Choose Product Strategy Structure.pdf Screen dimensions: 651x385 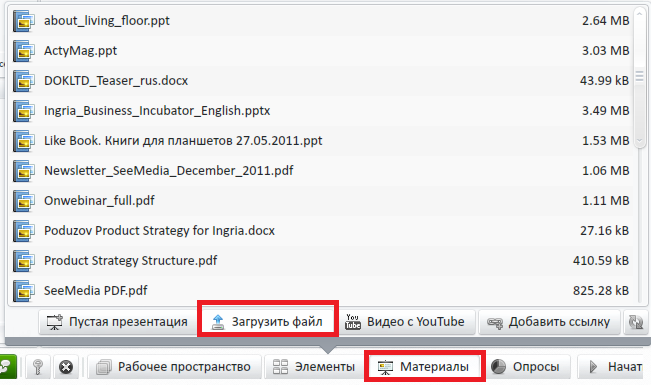[x=130, y=261]
